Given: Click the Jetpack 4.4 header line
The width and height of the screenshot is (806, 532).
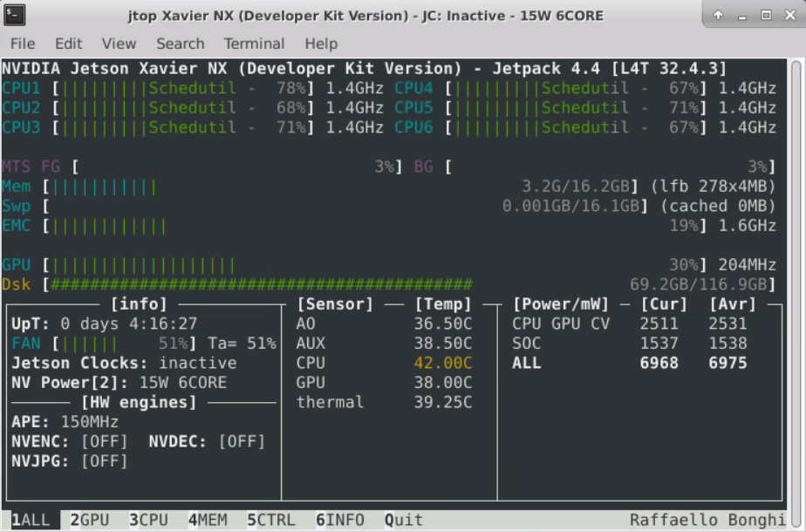Looking at the screenshot, I should (x=365, y=68).
